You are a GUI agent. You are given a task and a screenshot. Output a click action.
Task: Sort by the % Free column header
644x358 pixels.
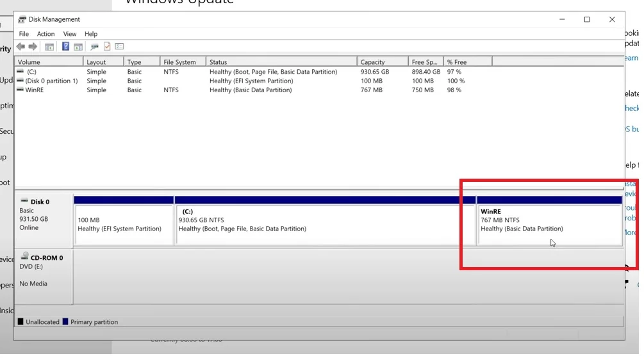pyautogui.click(x=468, y=62)
